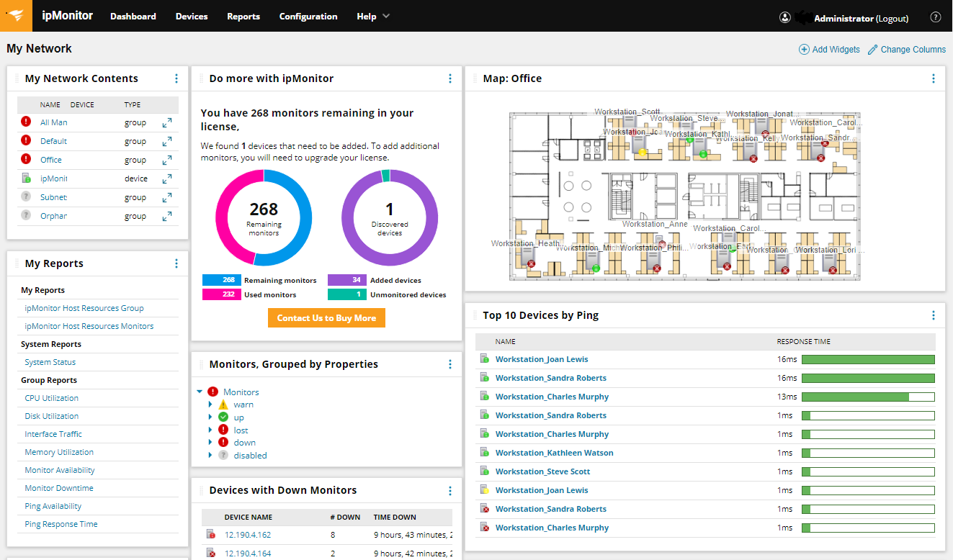Open the Help dropdown chevron
The width and height of the screenshot is (953, 560).
click(x=386, y=17)
